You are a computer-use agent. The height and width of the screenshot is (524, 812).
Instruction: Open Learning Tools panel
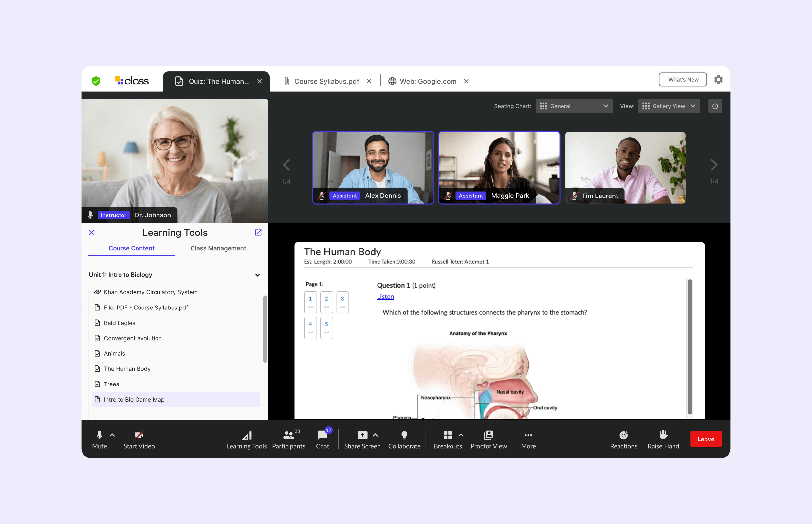[x=246, y=439]
